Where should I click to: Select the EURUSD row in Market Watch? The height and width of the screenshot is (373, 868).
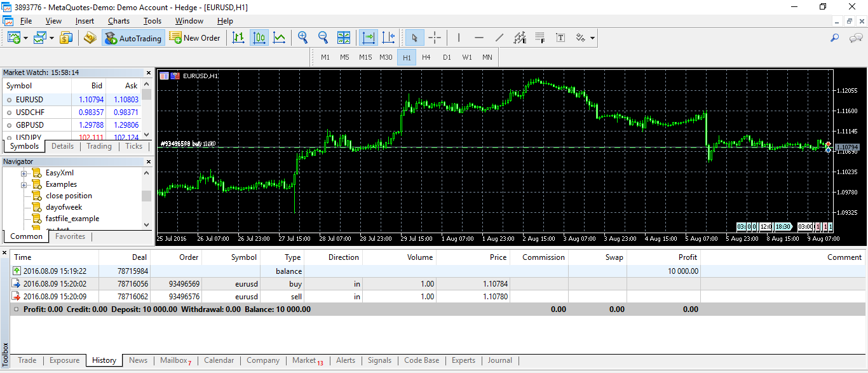coord(72,100)
